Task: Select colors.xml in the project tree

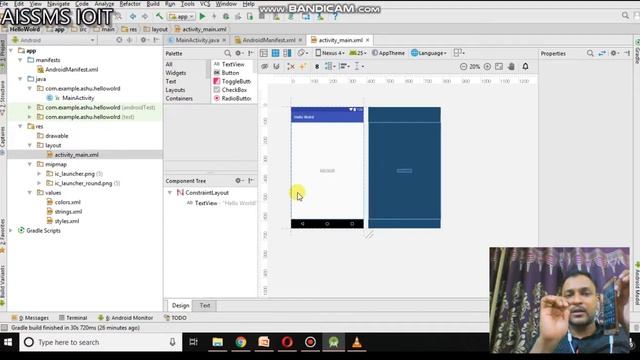Action: tap(64, 202)
